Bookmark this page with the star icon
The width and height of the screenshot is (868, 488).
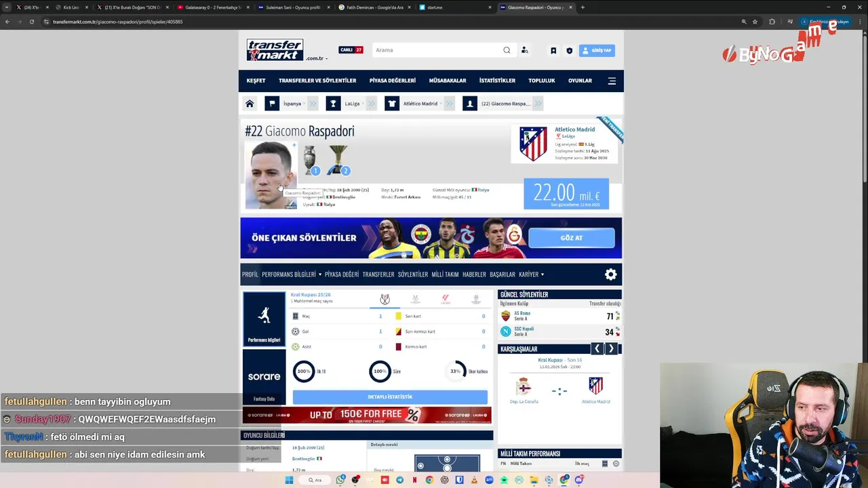pos(755,22)
